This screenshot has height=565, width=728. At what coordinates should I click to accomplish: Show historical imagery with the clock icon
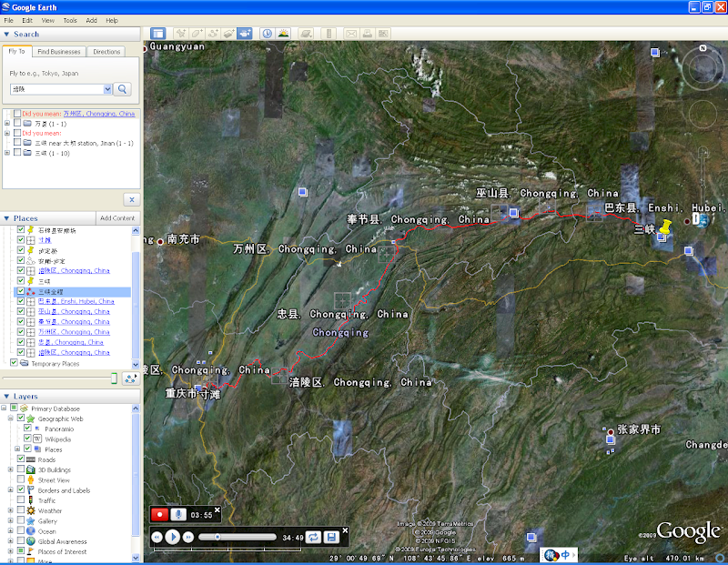(267, 34)
